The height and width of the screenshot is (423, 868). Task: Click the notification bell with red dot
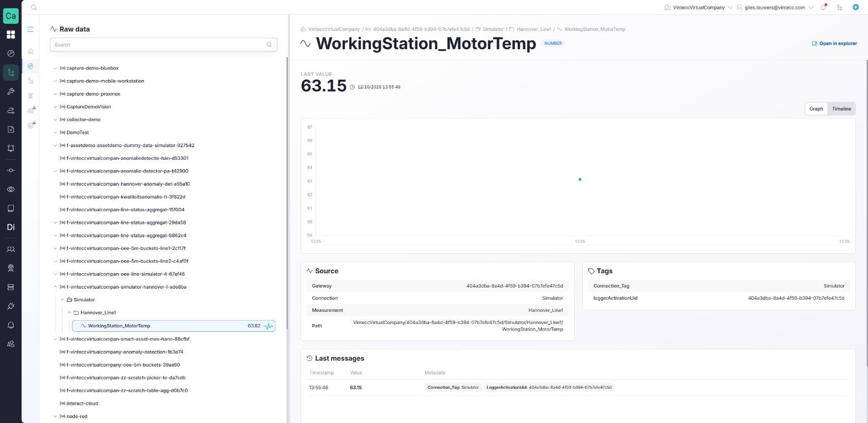(824, 7)
